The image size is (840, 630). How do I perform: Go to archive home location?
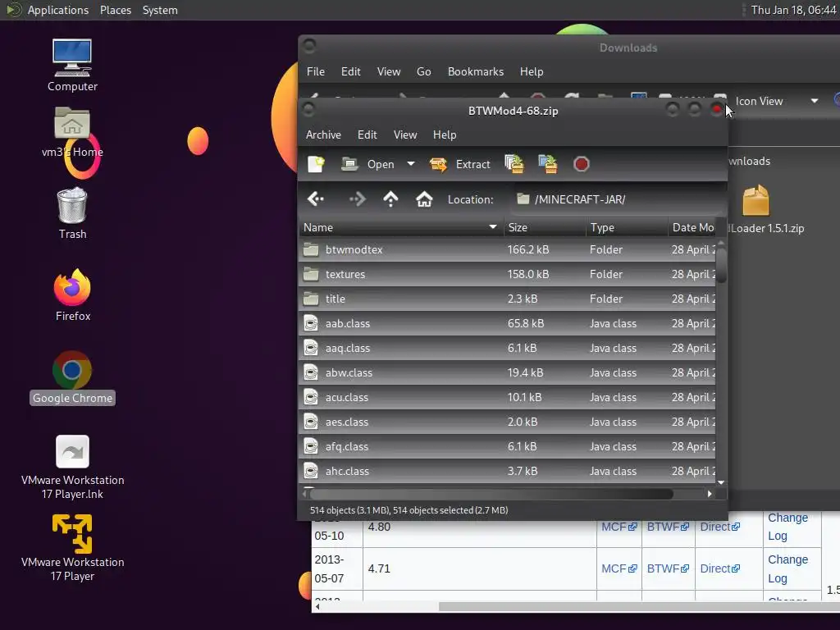424,199
